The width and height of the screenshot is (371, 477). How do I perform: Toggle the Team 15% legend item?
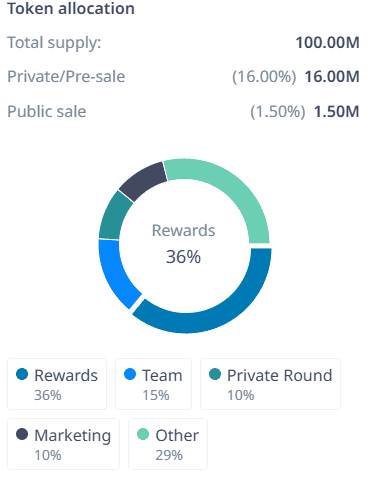click(x=153, y=384)
